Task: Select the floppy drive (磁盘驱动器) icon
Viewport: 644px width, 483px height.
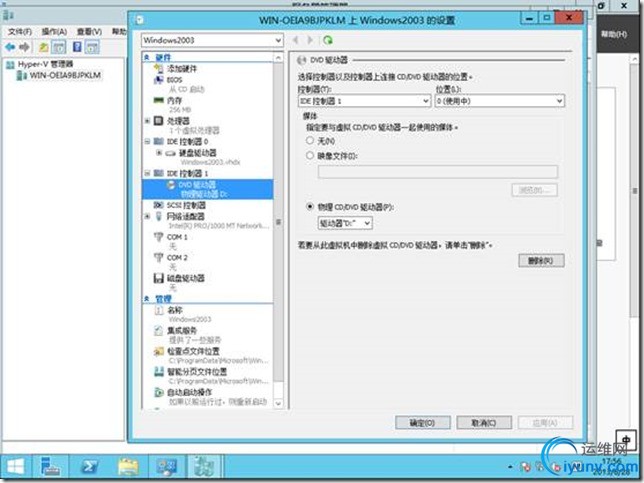Action: click(159, 278)
